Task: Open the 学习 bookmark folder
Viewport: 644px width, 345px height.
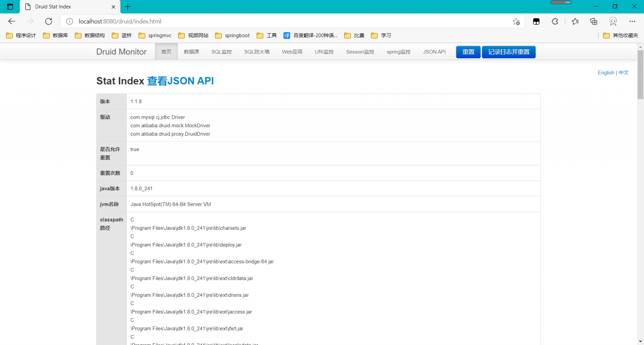Action: pyautogui.click(x=381, y=36)
